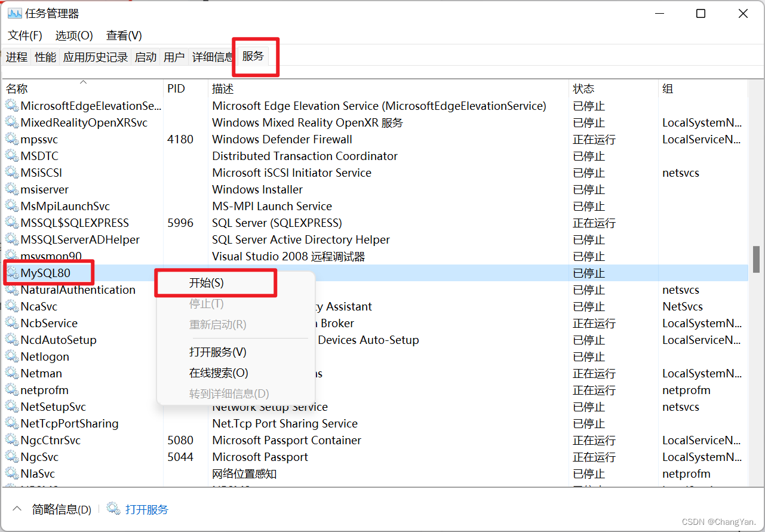
Task: Click the MsMpiLaunchSvc gear icon
Action: (12, 207)
